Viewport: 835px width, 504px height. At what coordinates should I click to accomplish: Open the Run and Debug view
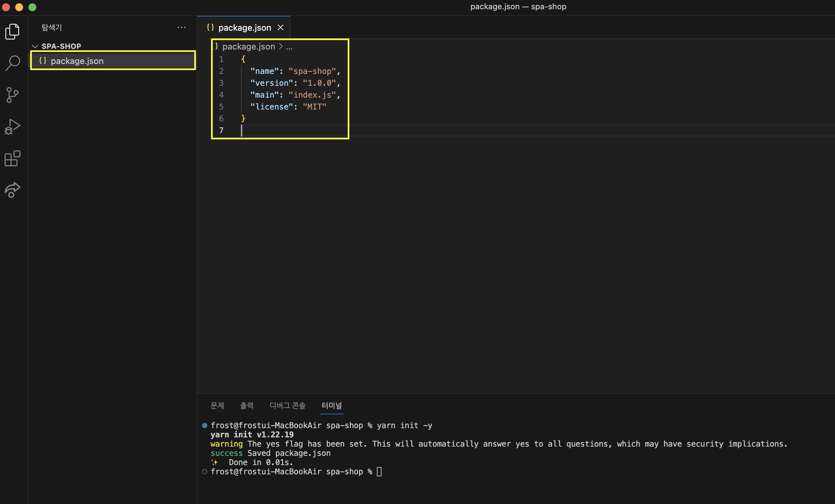click(x=13, y=127)
